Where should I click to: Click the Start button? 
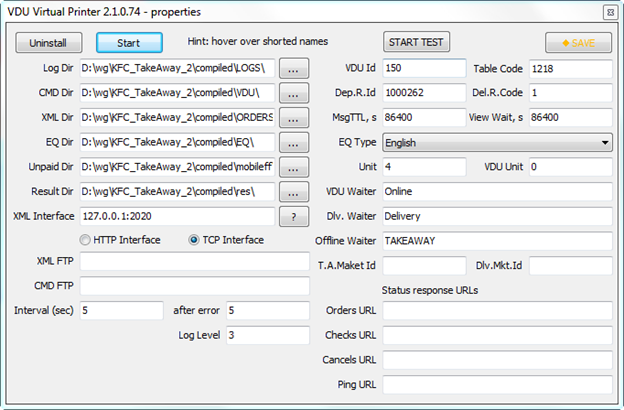(129, 43)
